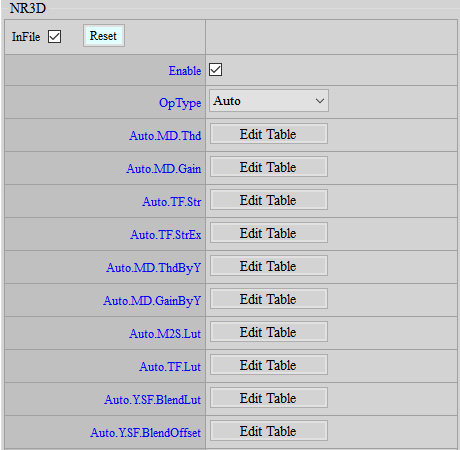This screenshot has height=450, width=460.
Task: Click the Auto.MD.Thd label link
Action: pyautogui.click(x=165, y=136)
